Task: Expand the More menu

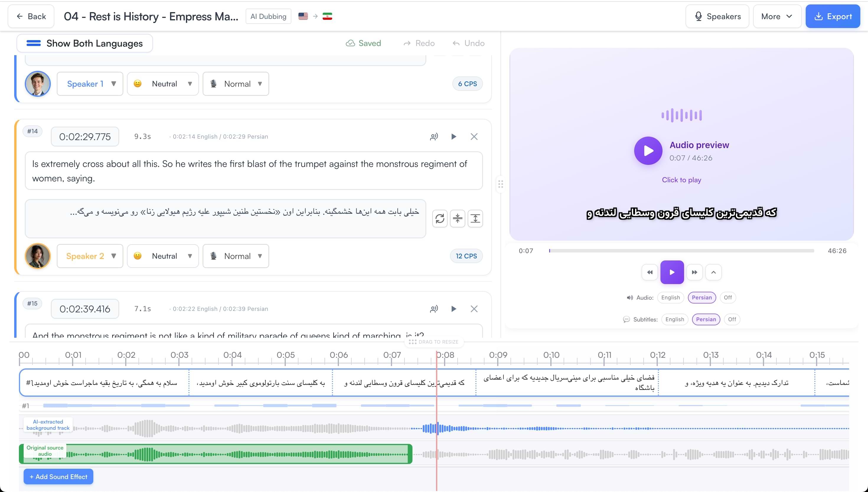Action: pos(777,16)
